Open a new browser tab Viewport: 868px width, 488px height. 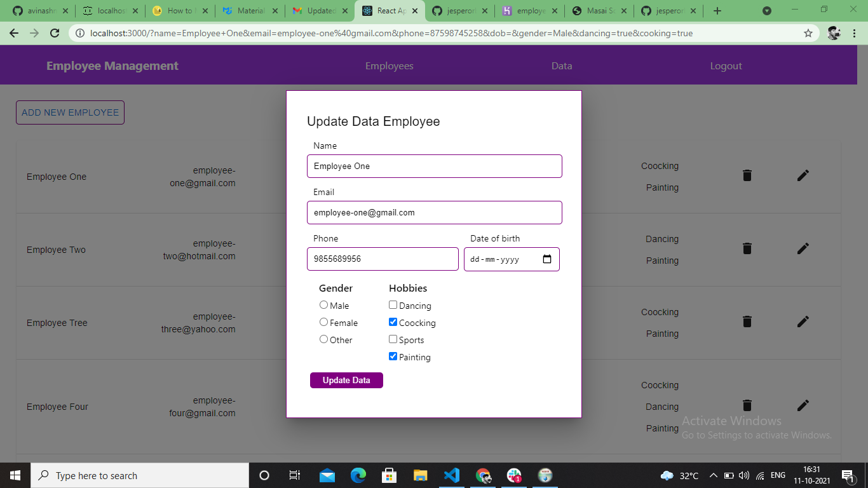click(x=717, y=11)
